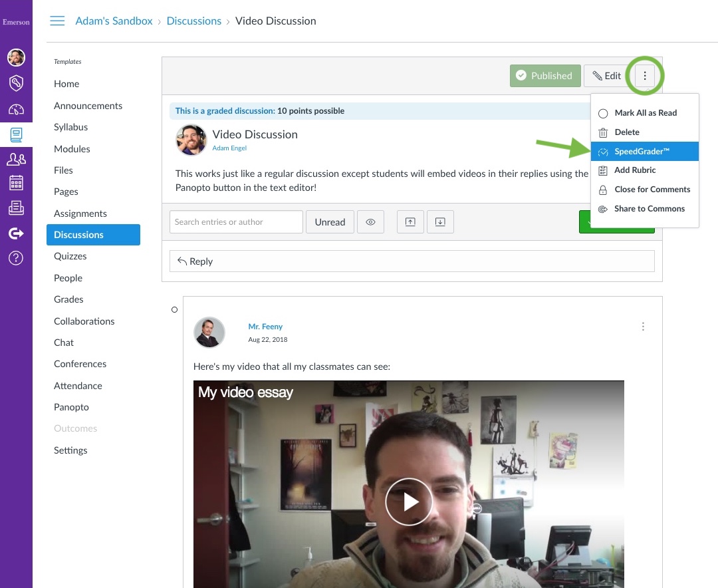Open Quizzes in course navigation
Image resolution: width=718 pixels, height=588 pixels.
click(x=70, y=256)
